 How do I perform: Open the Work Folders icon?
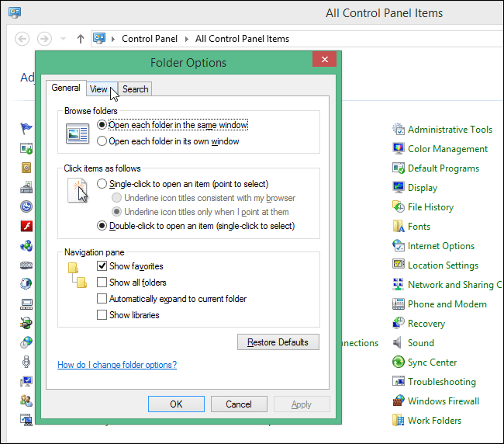coord(399,421)
